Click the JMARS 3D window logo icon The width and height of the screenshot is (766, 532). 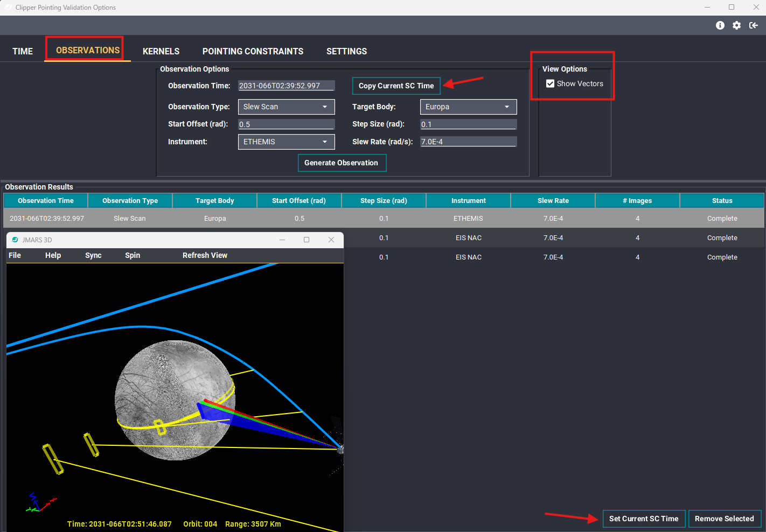point(15,240)
